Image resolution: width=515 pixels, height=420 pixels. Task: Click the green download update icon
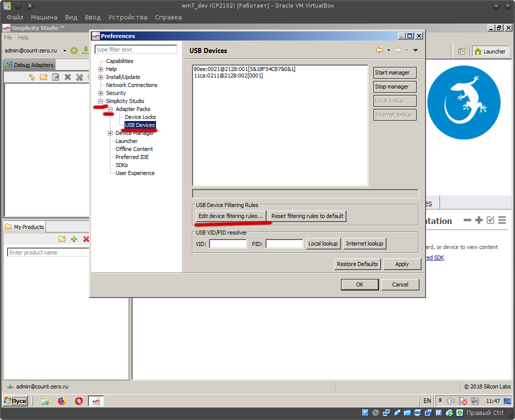tap(85, 50)
